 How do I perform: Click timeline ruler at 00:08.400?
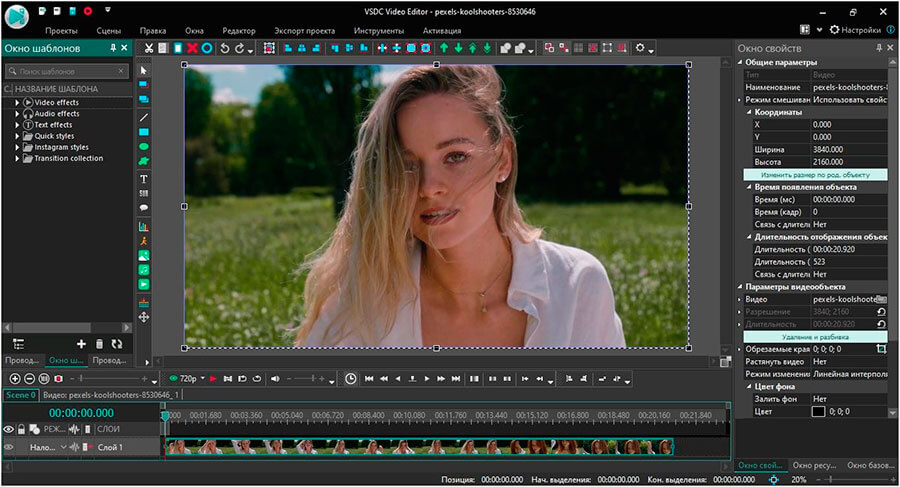click(x=368, y=415)
